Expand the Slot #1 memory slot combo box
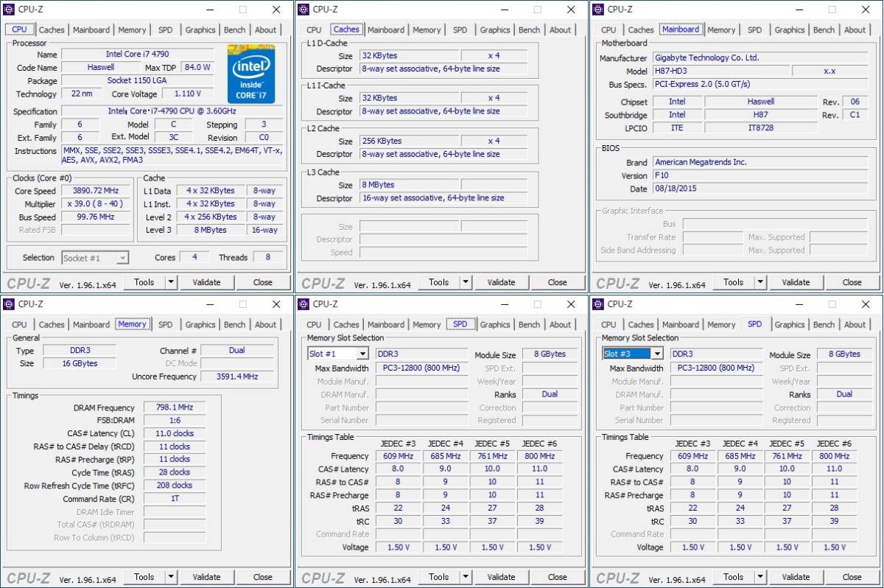Screen dimensions: 884x588 362,354
